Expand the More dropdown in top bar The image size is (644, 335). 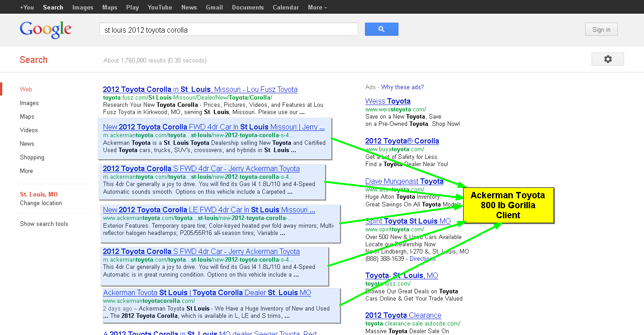(317, 7)
